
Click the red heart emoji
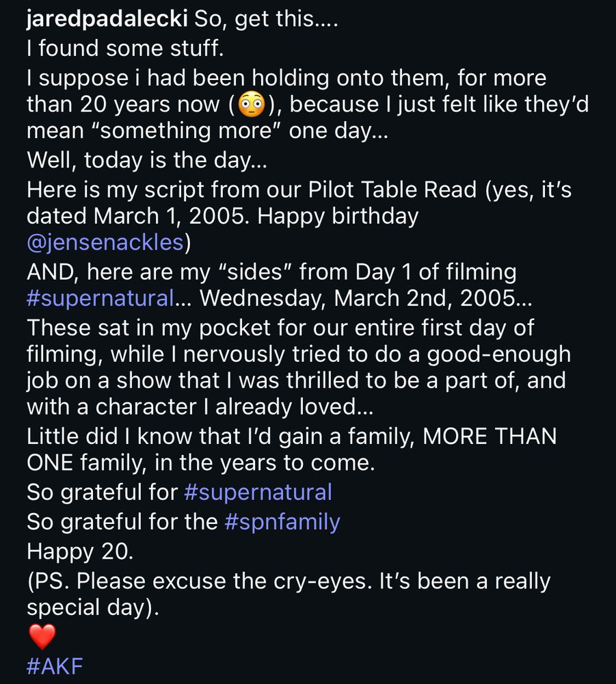coord(42,637)
